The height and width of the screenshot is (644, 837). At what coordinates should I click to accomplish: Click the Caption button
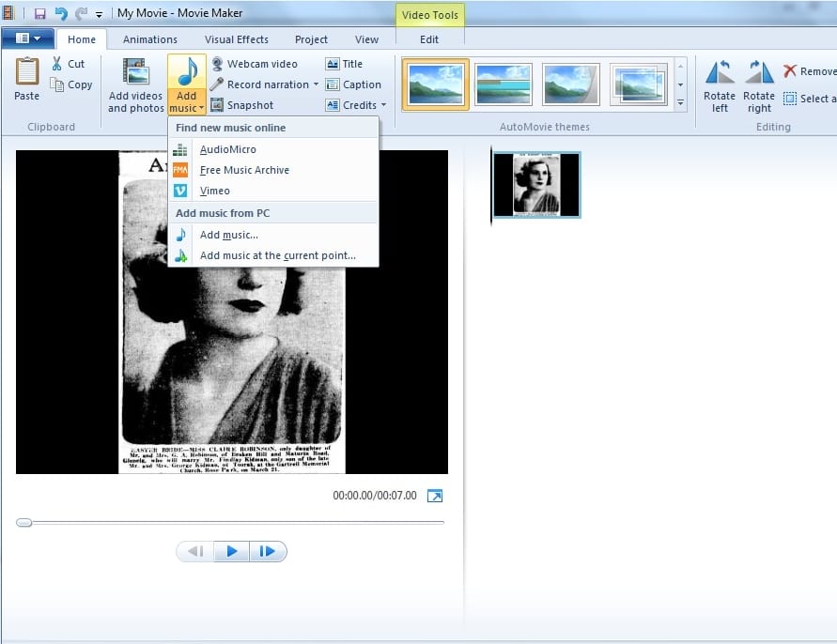pyautogui.click(x=353, y=84)
